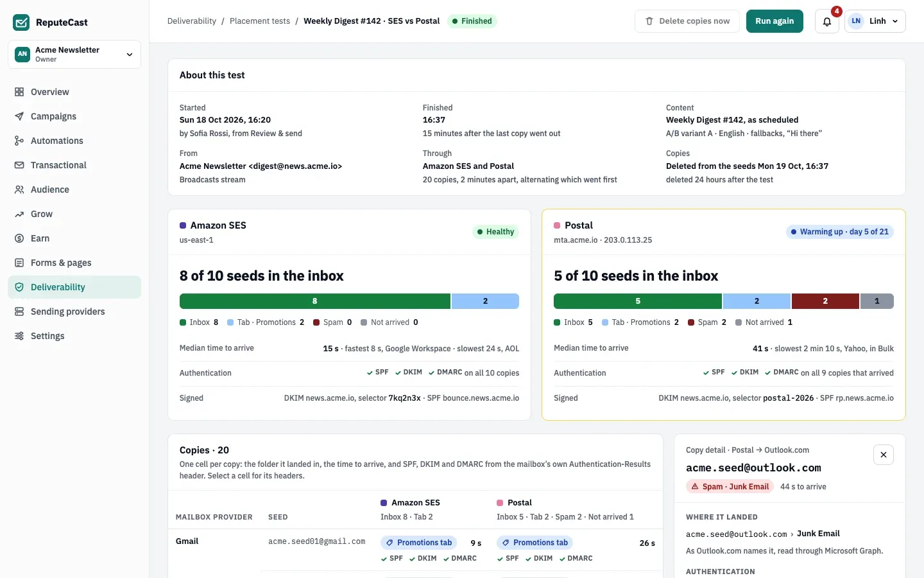
Task: Click the 8 of 10 seeds heading
Action: coord(262,276)
